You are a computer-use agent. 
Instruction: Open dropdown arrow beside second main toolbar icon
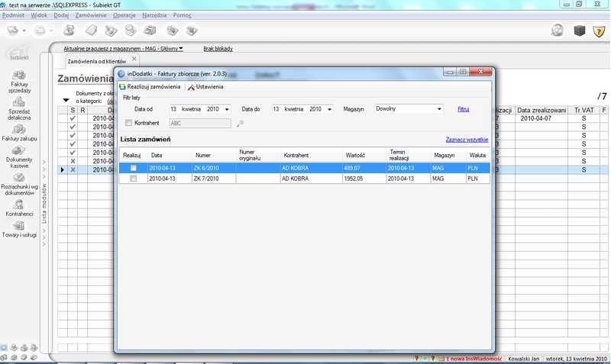pos(51,31)
